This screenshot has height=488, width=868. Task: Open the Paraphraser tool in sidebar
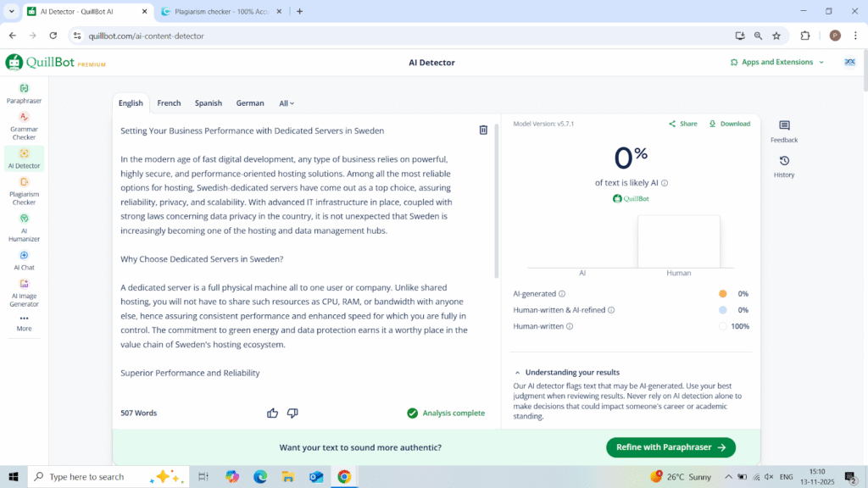tap(24, 92)
